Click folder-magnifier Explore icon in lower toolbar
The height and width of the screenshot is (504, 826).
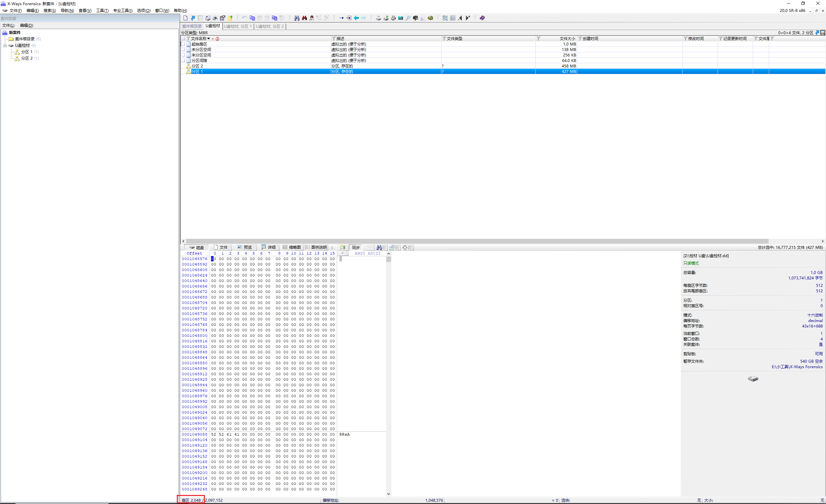point(342,247)
